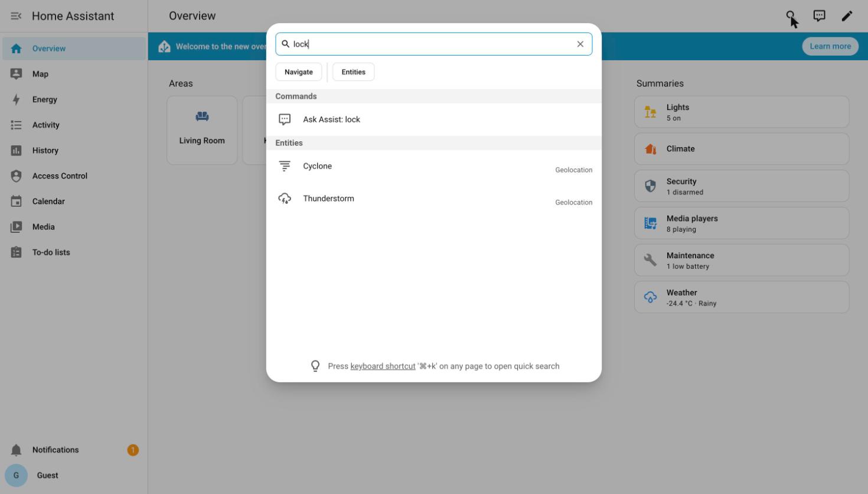Open Media in the sidebar

click(74, 226)
